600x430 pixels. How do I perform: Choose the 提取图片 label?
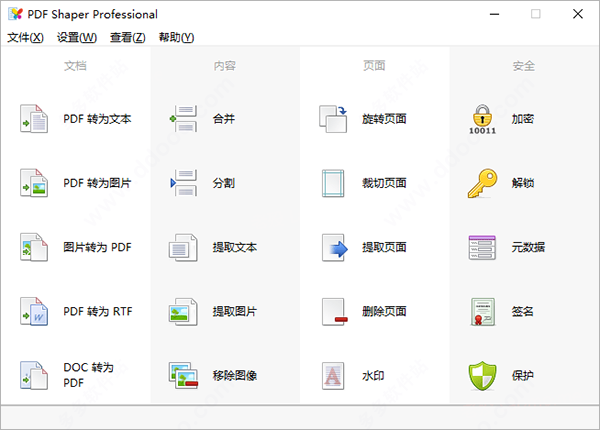pyautogui.click(x=235, y=311)
